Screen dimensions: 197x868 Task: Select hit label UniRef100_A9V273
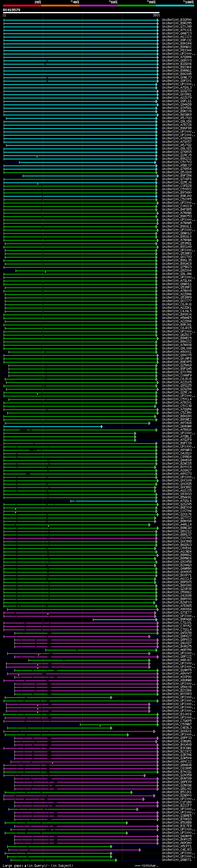click(x=177, y=474)
